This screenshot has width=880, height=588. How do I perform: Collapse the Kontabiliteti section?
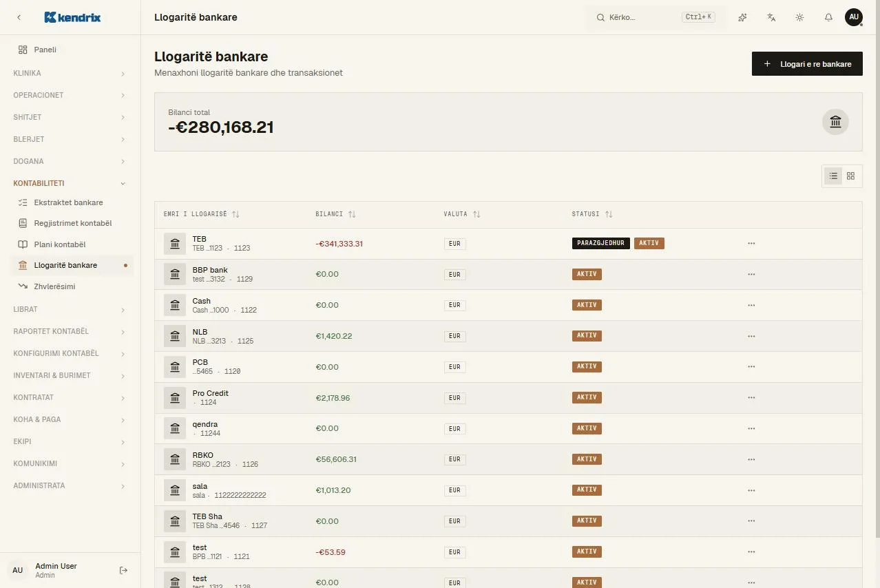pyautogui.click(x=70, y=183)
